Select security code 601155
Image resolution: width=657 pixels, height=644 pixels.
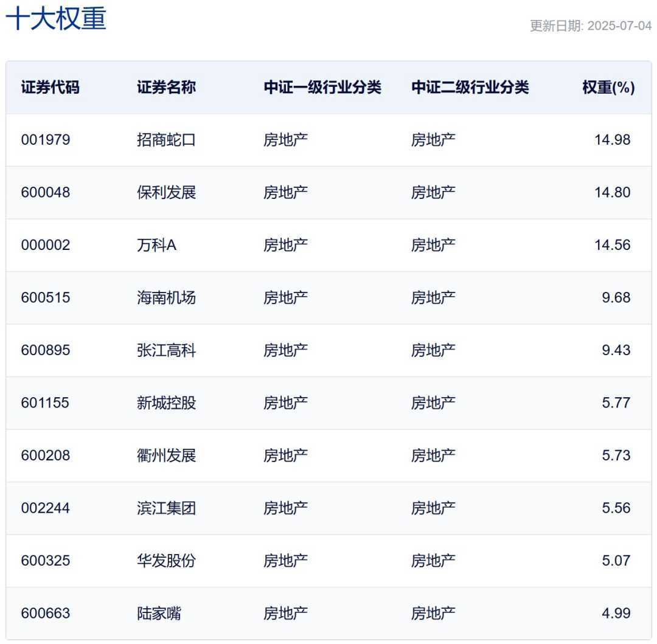46,403
